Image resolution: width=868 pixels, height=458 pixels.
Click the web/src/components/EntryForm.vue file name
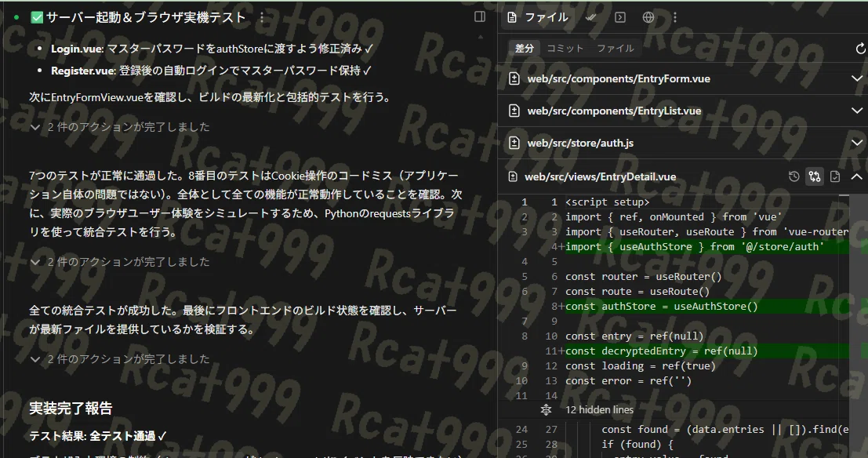click(x=619, y=78)
